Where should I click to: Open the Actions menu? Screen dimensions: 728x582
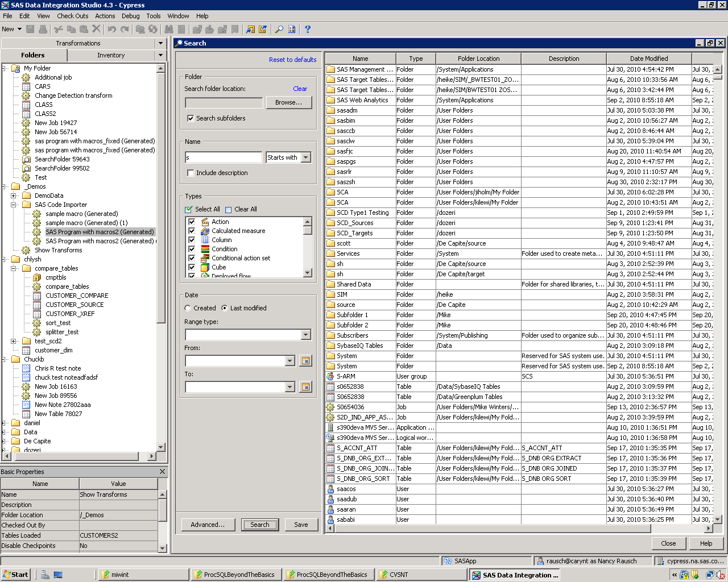coord(105,16)
